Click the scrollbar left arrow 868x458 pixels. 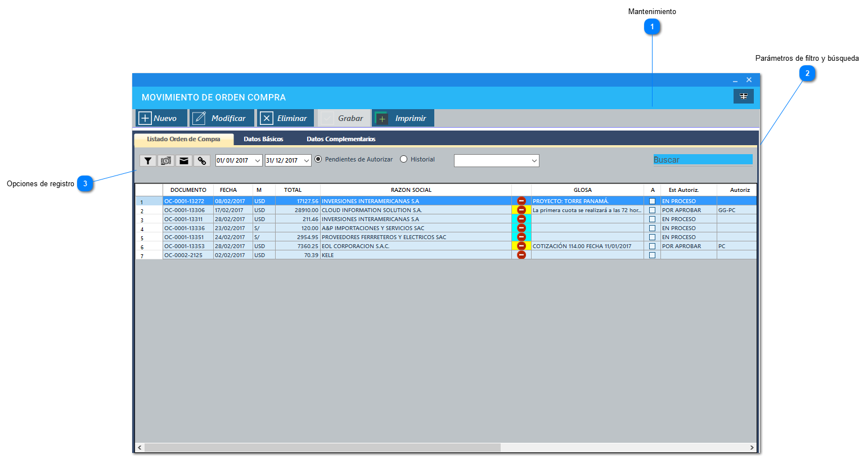click(x=140, y=448)
